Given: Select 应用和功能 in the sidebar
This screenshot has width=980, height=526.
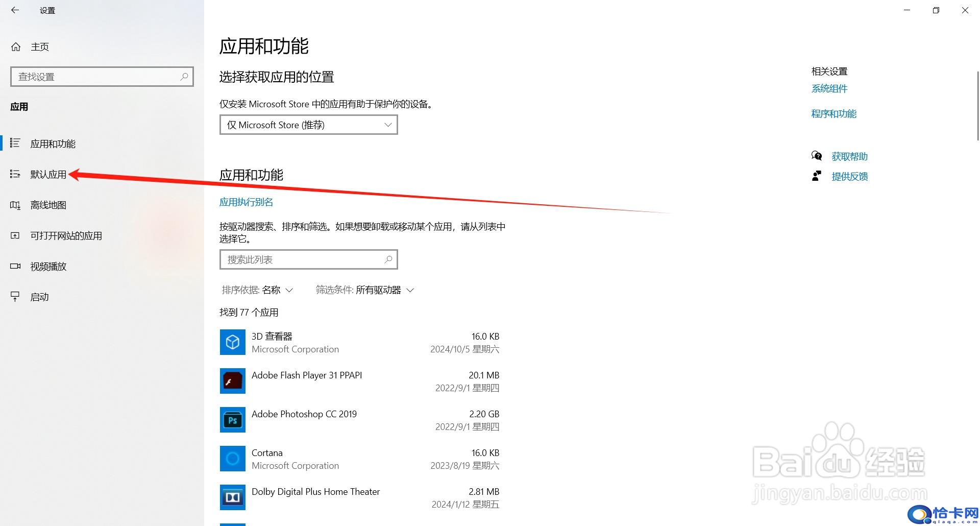Looking at the screenshot, I should pos(102,144).
